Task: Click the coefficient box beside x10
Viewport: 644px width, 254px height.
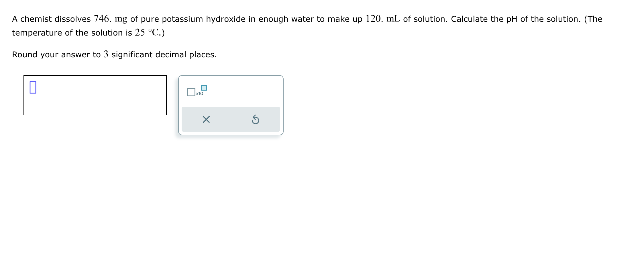Action: click(191, 92)
